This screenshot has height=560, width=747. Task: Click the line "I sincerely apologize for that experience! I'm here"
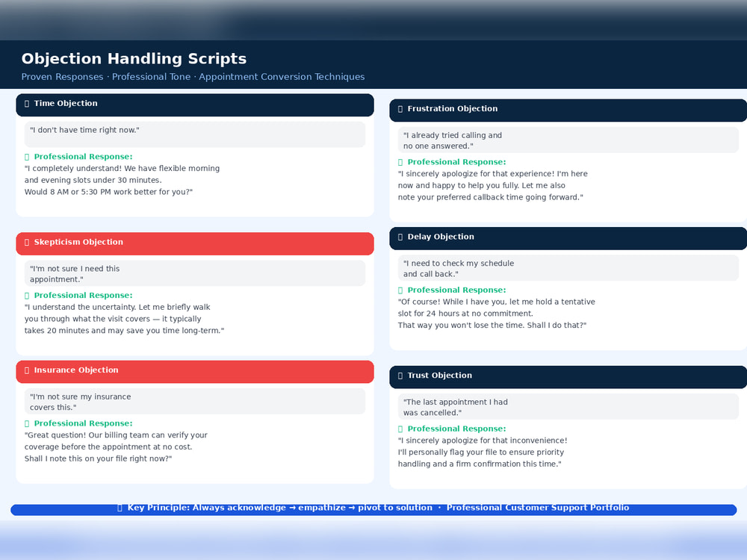tap(492, 174)
